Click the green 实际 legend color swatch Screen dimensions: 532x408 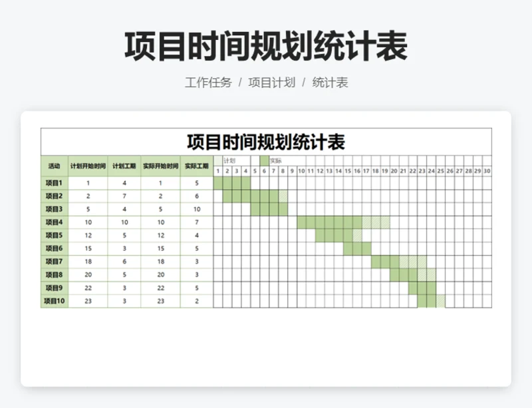click(265, 160)
